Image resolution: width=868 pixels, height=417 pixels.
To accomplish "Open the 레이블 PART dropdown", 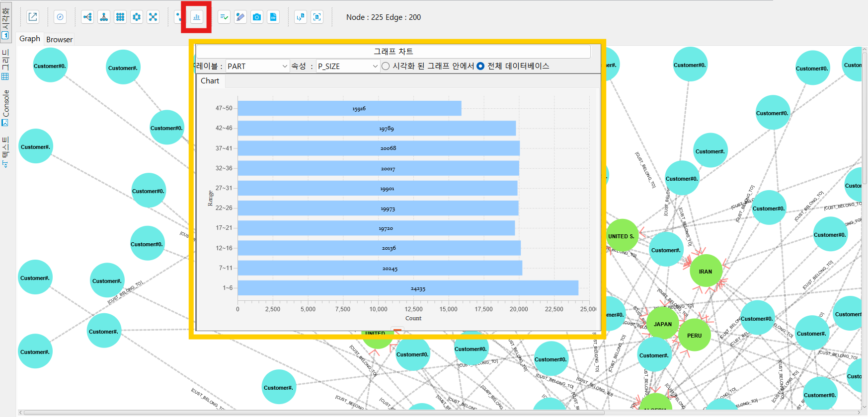I will click(257, 66).
